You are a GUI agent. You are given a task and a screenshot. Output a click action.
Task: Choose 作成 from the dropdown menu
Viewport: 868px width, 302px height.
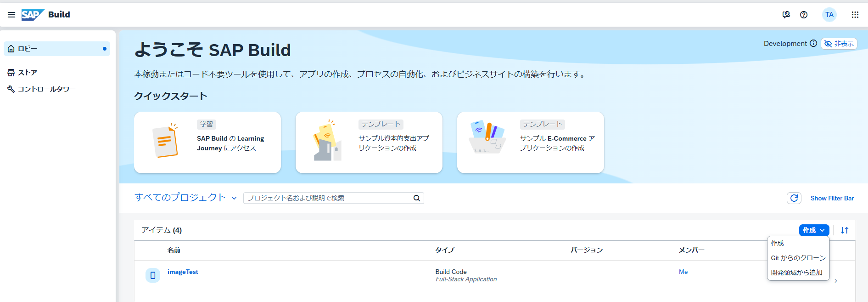798,243
